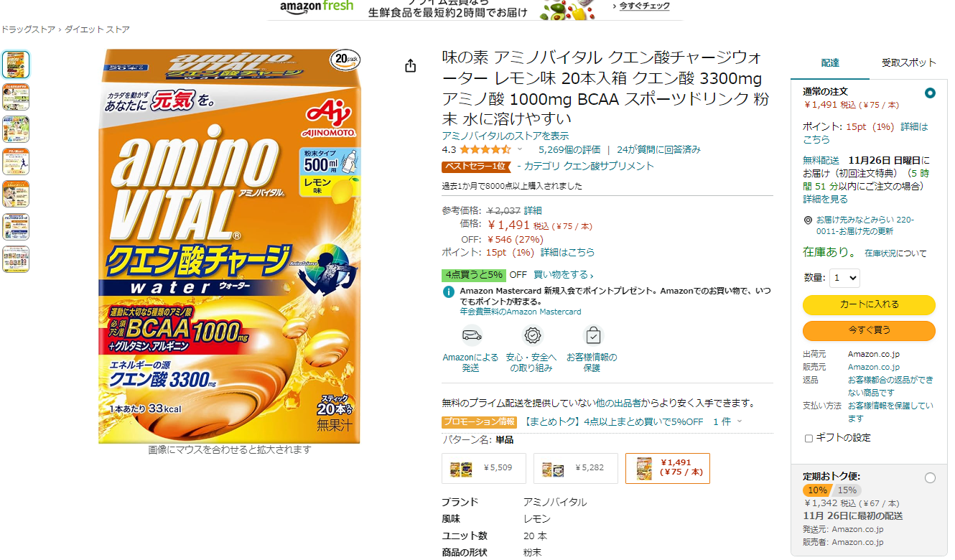Select the 定期おトク便 radio button
The width and height of the screenshot is (955, 560).
coord(931,477)
